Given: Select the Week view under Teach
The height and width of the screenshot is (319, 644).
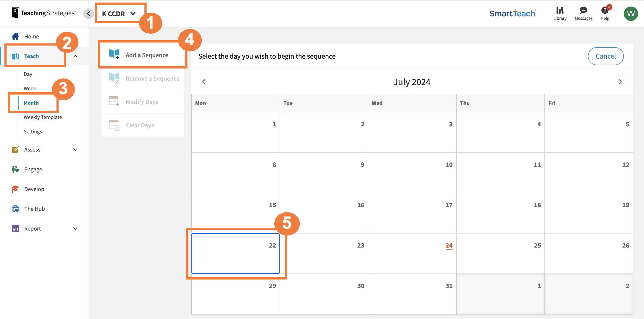Looking at the screenshot, I should point(30,88).
